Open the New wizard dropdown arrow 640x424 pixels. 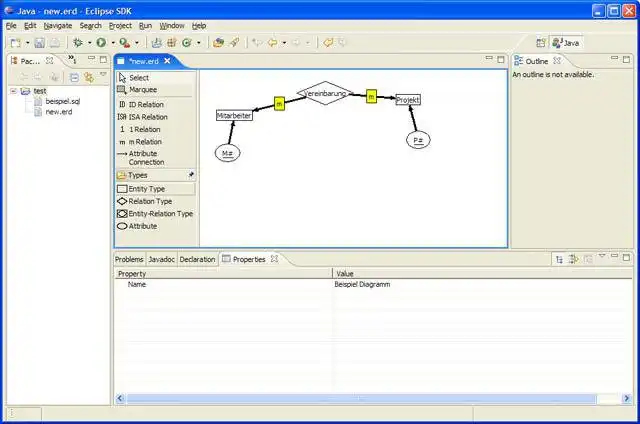coord(28,42)
